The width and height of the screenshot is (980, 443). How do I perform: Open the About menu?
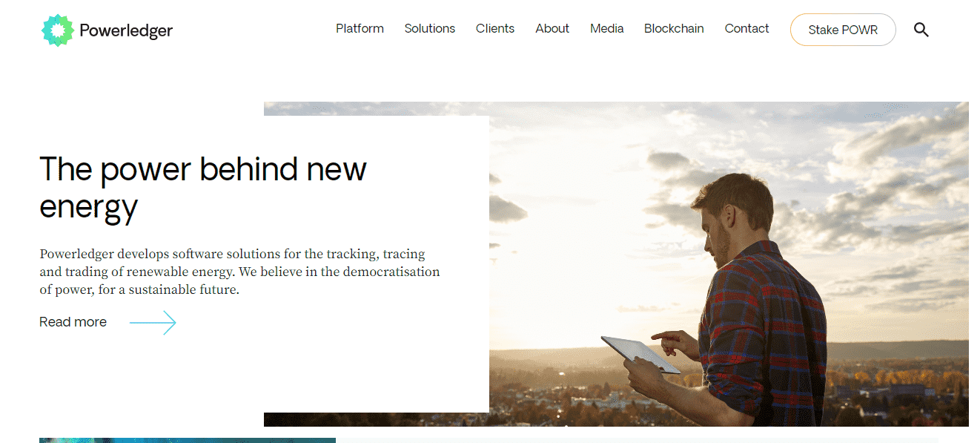tap(552, 29)
